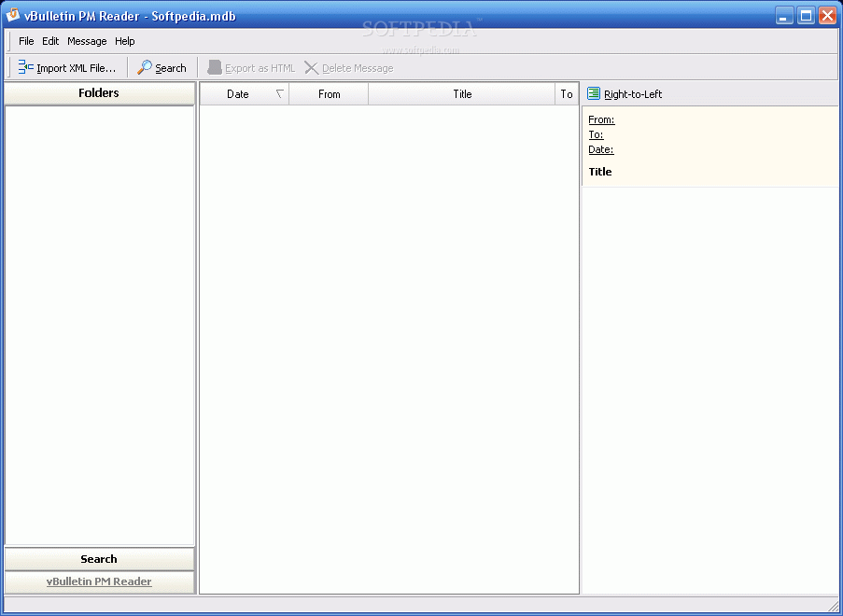The image size is (843, 616).
Task: Expand the Folders panel header
Action: 99,93
